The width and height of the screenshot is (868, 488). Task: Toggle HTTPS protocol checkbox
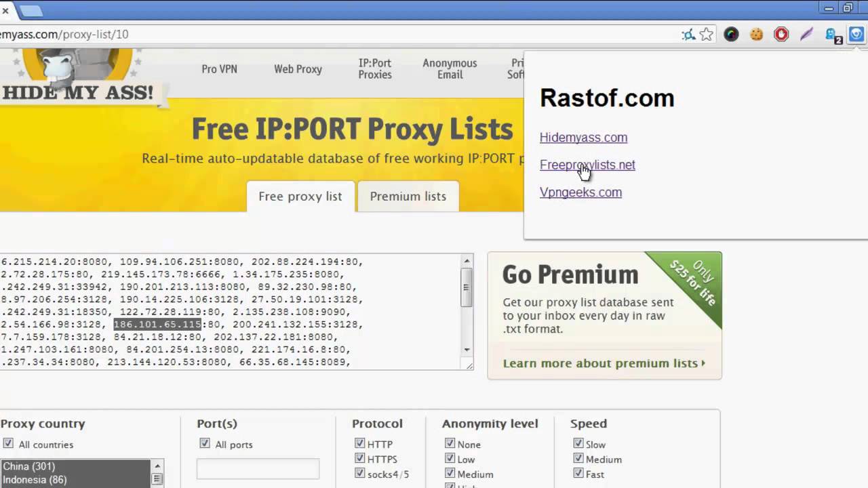tap(359, 458)
